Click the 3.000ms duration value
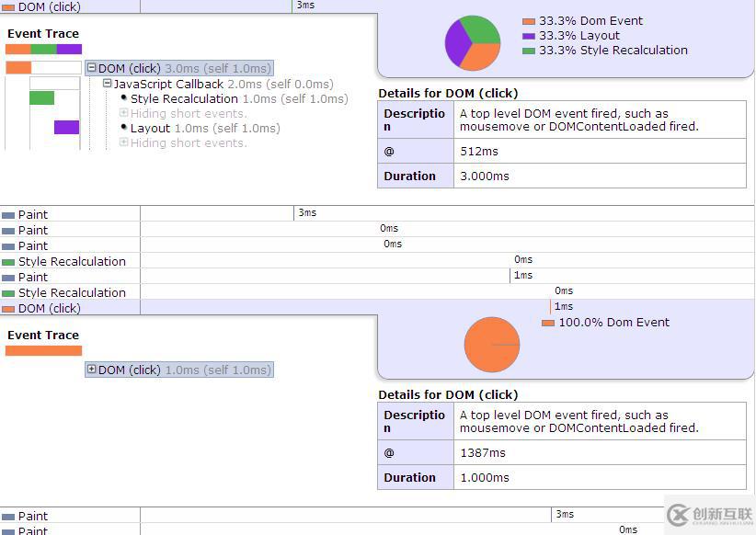Screen dimensions: 756x535 pos(485,176)
